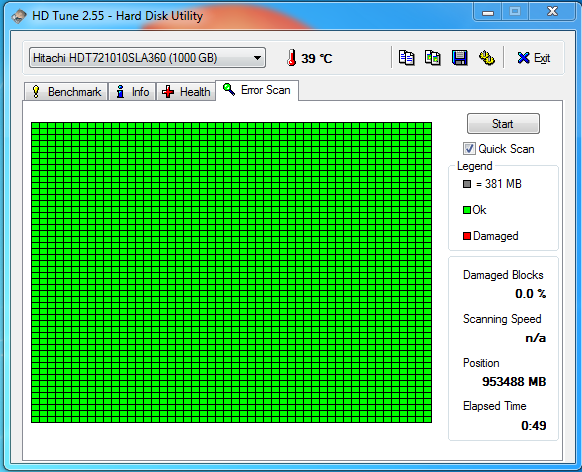Click the 953488 MB position value
Image resolution: width=582 pixels, height=472 pixels.
coord(514,381)
